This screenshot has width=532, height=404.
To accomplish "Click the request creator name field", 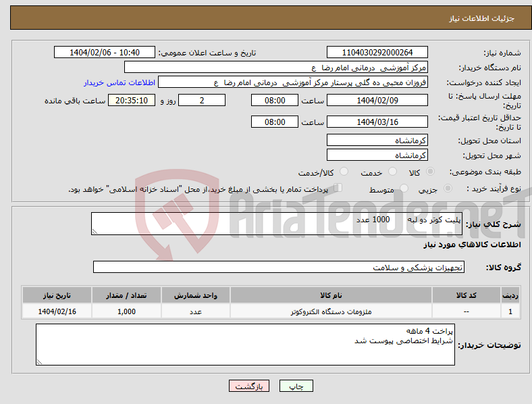I will point(293,82).
